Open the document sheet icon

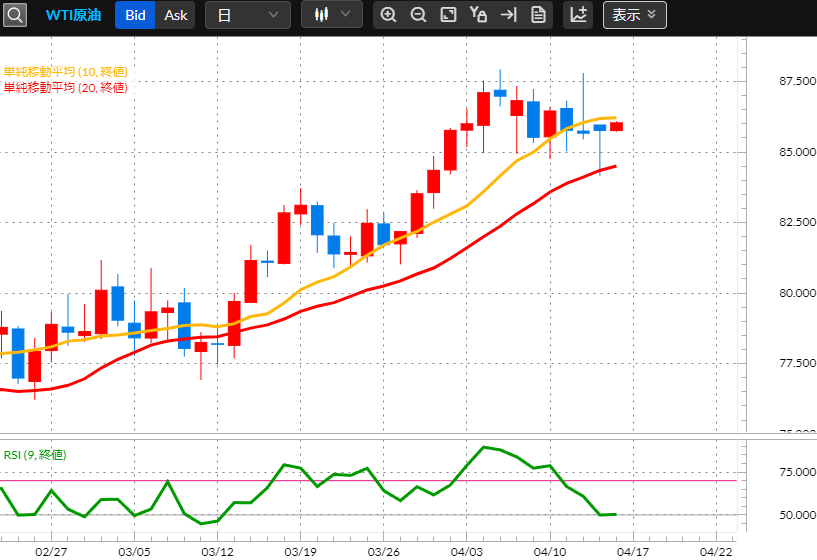coord(538,15)
